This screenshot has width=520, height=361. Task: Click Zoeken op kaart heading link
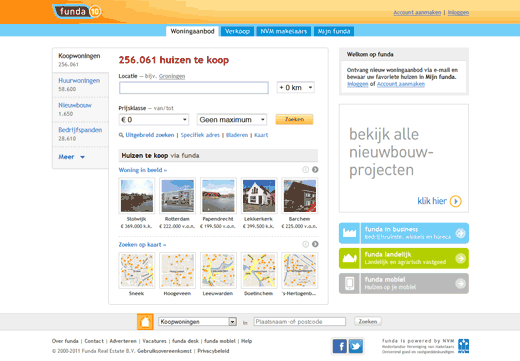pyautogui.click(x=142, y=245)
